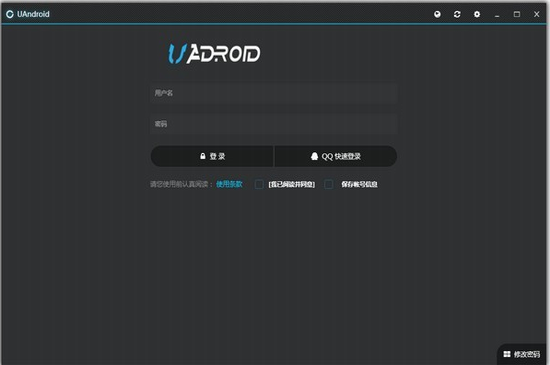550x365 pixels.
Task: Click the QQ 快速登录 button
Action: (x=336, y=156)
